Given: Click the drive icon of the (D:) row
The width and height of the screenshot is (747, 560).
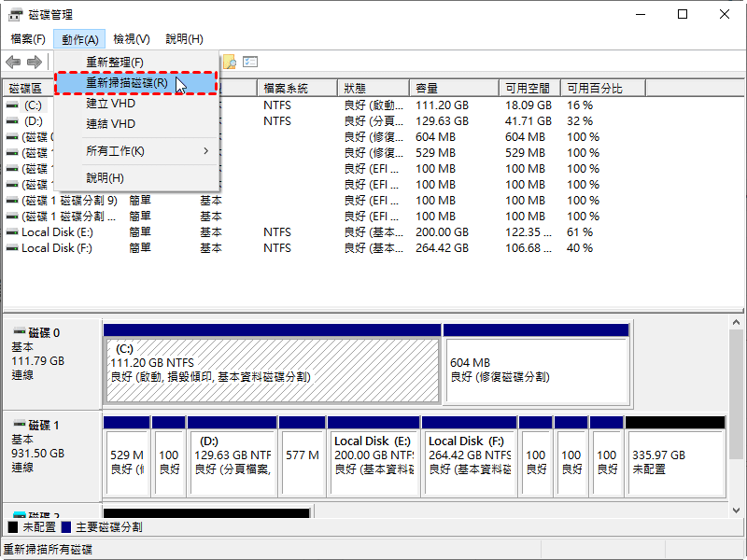Looking at the screenshot, I should (12, 121).
